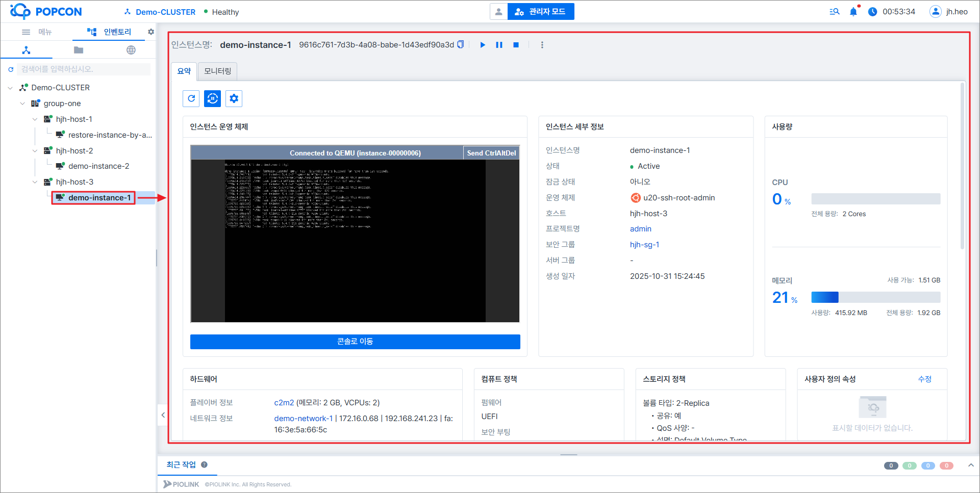Screen dimensions: 980x493
Task: Collapse the group-one tree node
Action: tap(22, 103)
